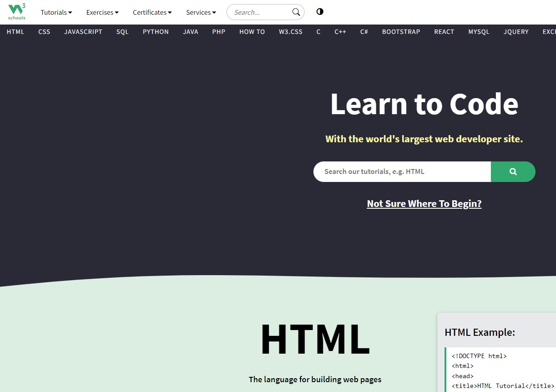The width and height of the screenshot is (556, 392).
Task: Click 'With the world's largest web developer site.' text
Action: tap(424, 139)
